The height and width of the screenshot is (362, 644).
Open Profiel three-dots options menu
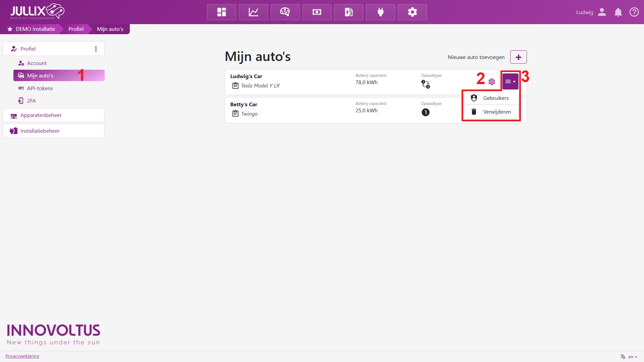96,49
